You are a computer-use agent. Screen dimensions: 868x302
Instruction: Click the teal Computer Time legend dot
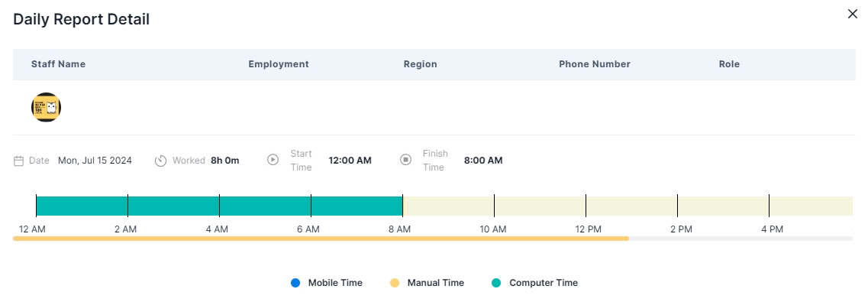tap(496, 283)
